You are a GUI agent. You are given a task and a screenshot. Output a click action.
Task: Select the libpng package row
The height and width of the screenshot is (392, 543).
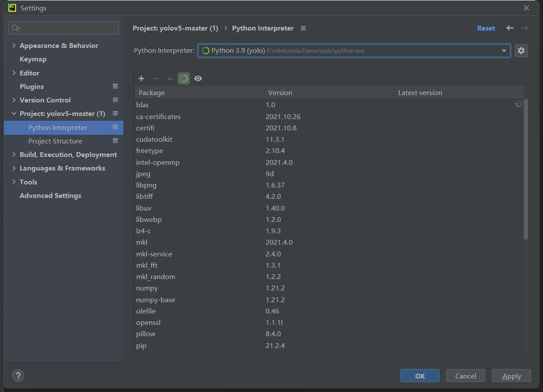tap(329, 185)
